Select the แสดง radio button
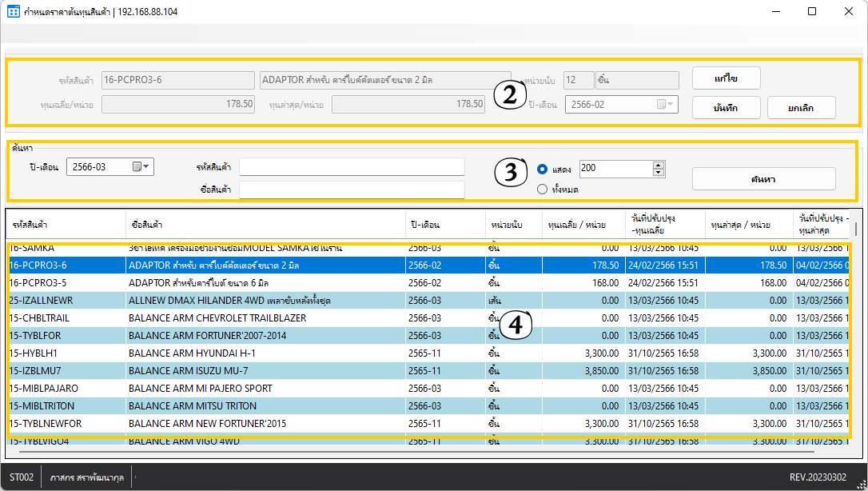Viewport: 868px width, 491px height. (x=543, y=170)
